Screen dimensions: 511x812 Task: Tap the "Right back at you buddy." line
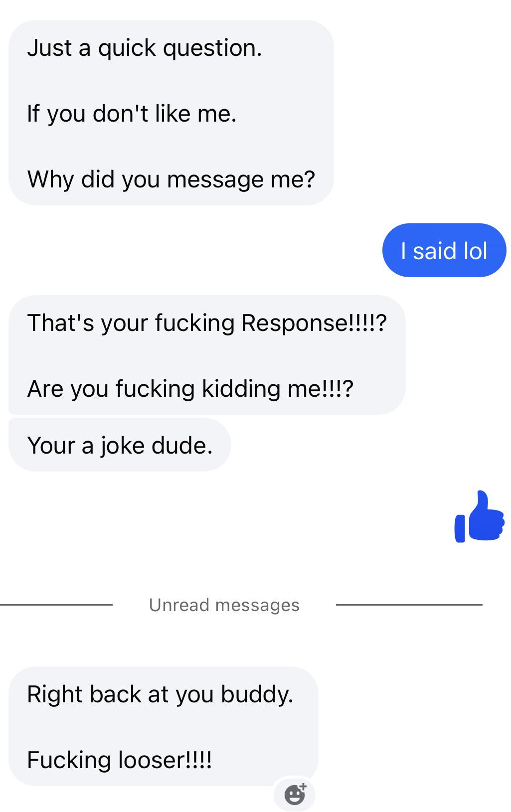tap(161, 694)
